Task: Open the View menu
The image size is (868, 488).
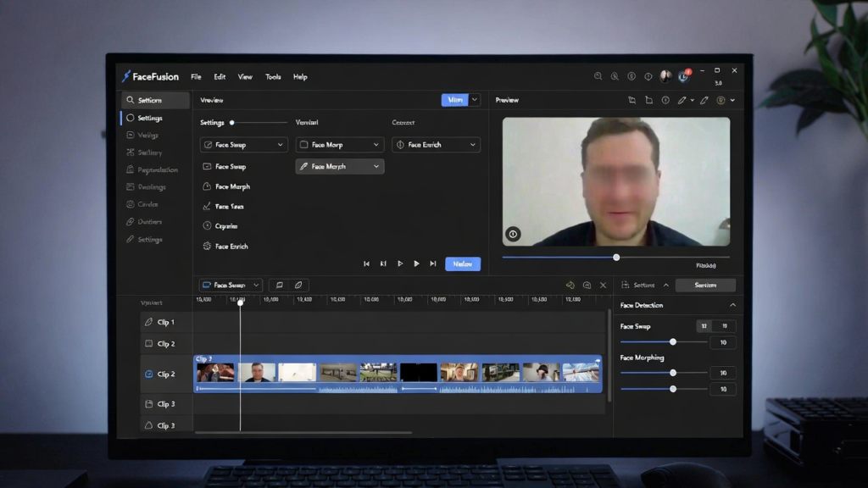Action: coord(245,77)
